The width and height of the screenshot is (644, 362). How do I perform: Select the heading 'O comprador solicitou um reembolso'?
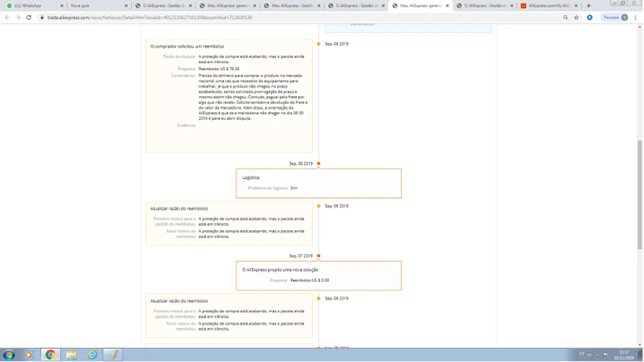187,46
